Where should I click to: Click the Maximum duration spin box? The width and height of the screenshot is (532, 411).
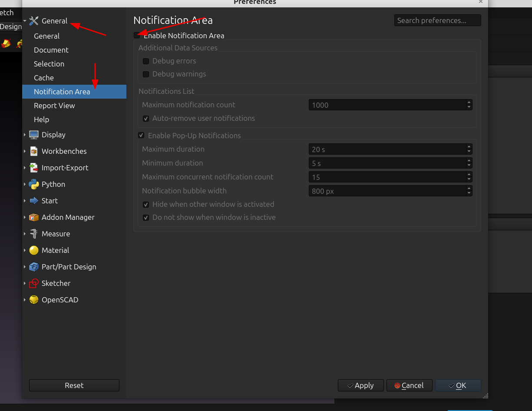390,149
